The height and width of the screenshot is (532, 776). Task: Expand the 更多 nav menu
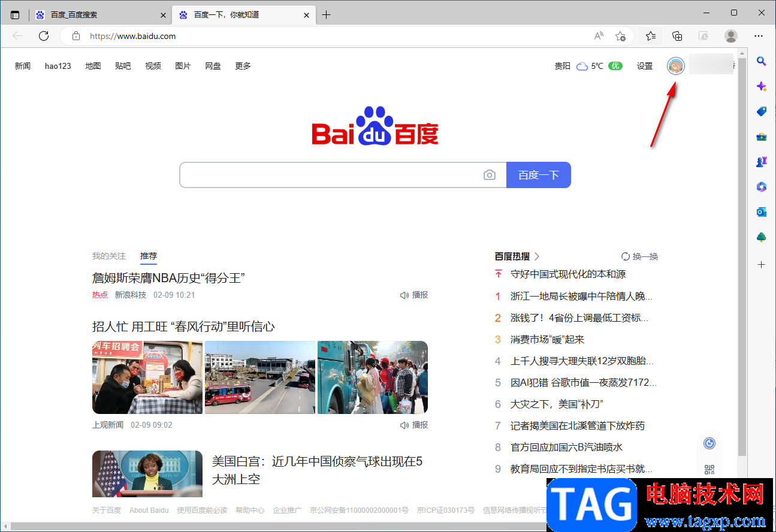[243, 66]
